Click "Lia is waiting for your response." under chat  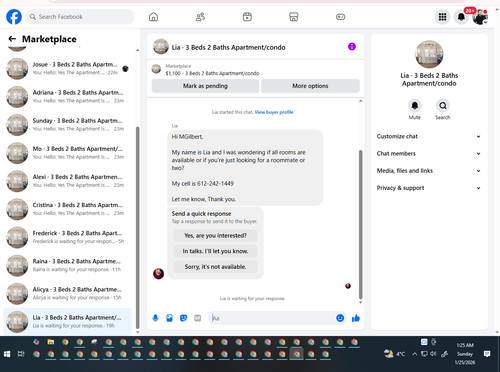point(253,299)
